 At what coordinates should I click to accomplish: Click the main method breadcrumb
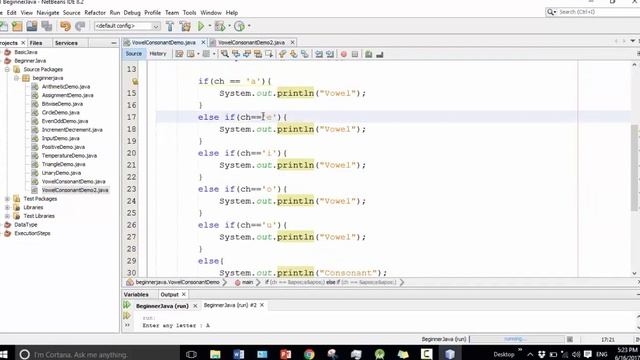click(247, 282)
